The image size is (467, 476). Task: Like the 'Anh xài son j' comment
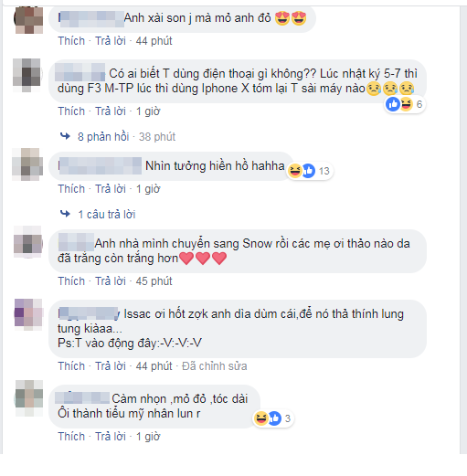pos(71,41)
